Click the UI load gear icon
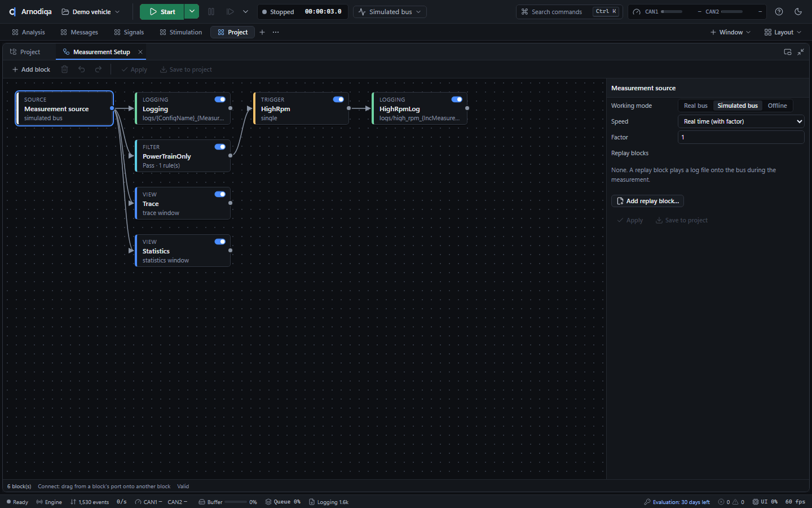 pyautogui.click(x=756, y=502)
